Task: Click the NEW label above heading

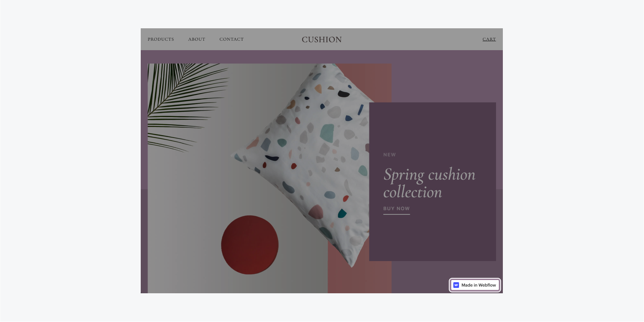Action: coord(390,155)
